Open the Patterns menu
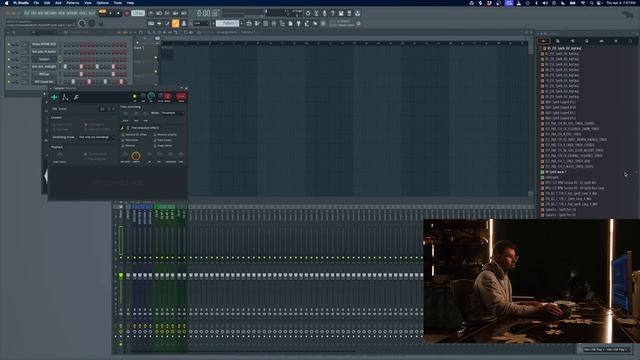 [73, 3]
